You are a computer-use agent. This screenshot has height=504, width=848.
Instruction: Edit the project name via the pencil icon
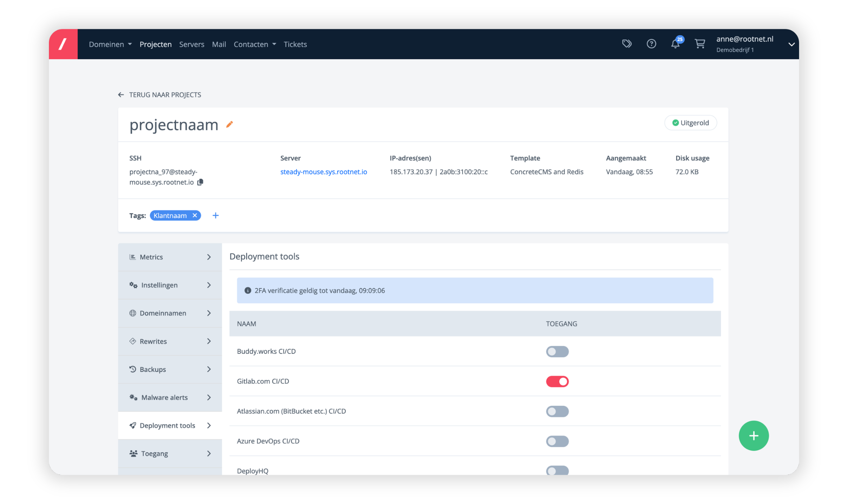pyautogui.click(x=229, y=125)
